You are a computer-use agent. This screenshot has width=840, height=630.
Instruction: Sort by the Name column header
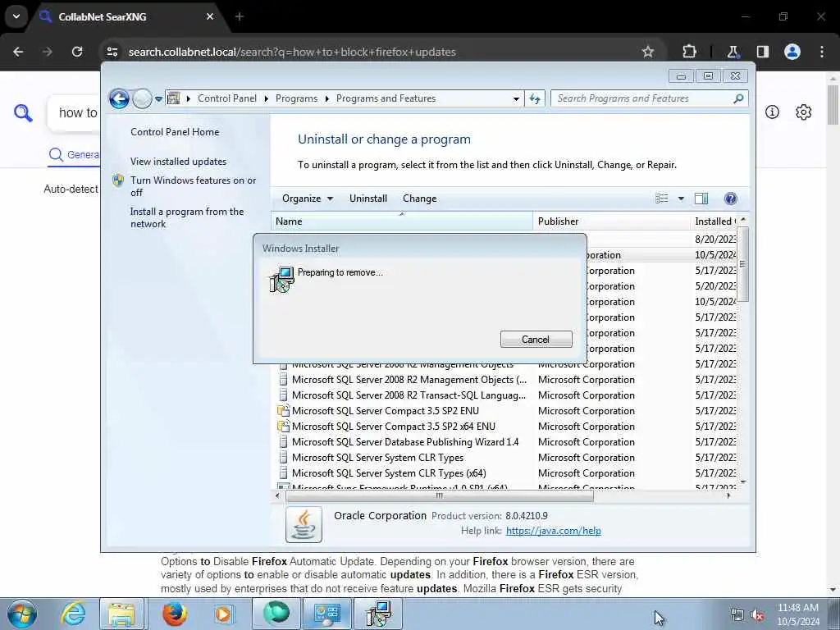click(402, 221)
